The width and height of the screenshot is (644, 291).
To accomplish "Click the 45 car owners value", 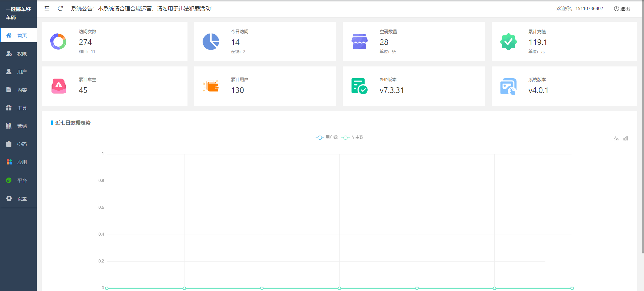I will pos(83,90).
